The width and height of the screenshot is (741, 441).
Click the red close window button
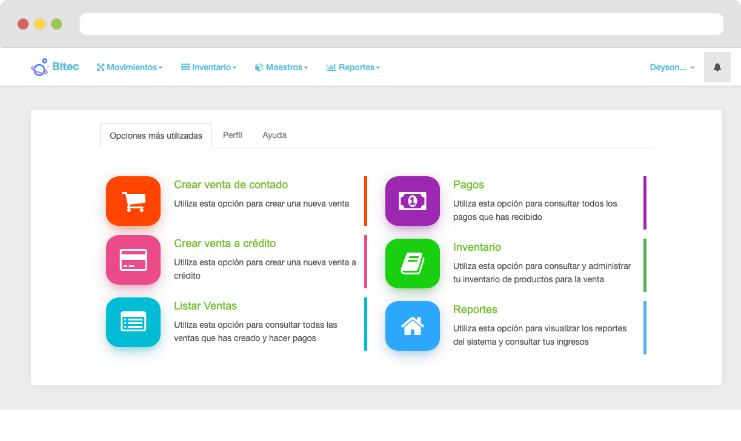[x=23, y=24]
